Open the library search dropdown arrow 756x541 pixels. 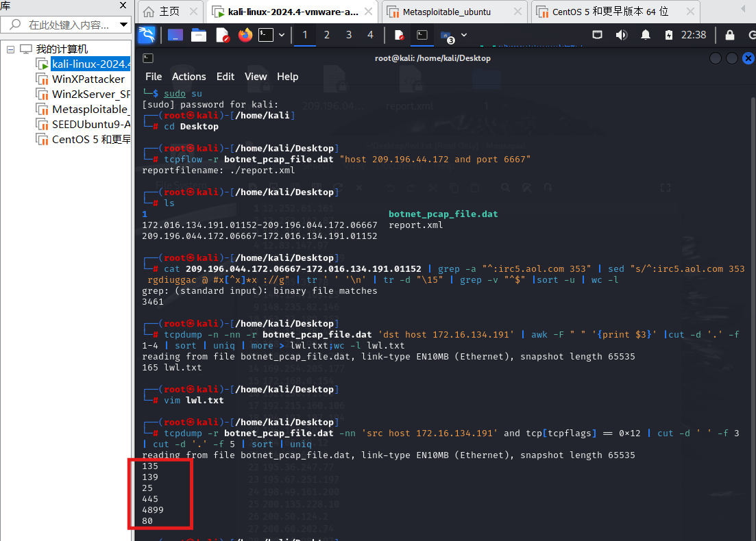click(x=123, y=25)
